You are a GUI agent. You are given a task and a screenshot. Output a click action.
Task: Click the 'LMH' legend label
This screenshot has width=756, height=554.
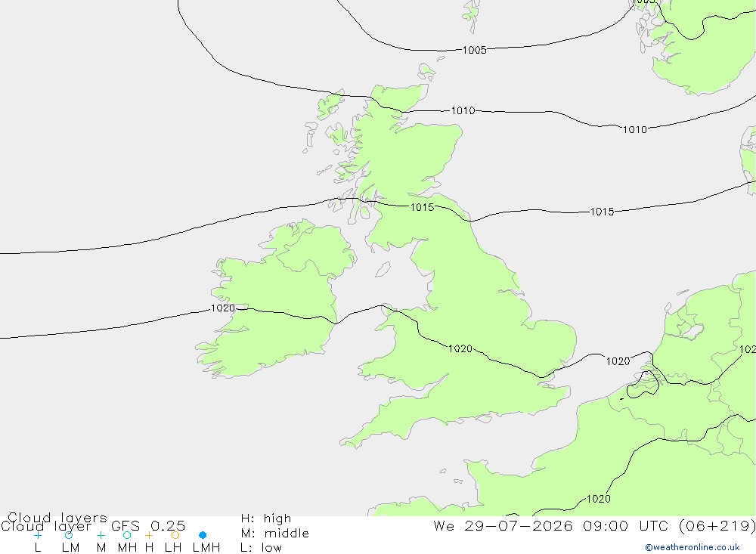(x=206, y=548)
